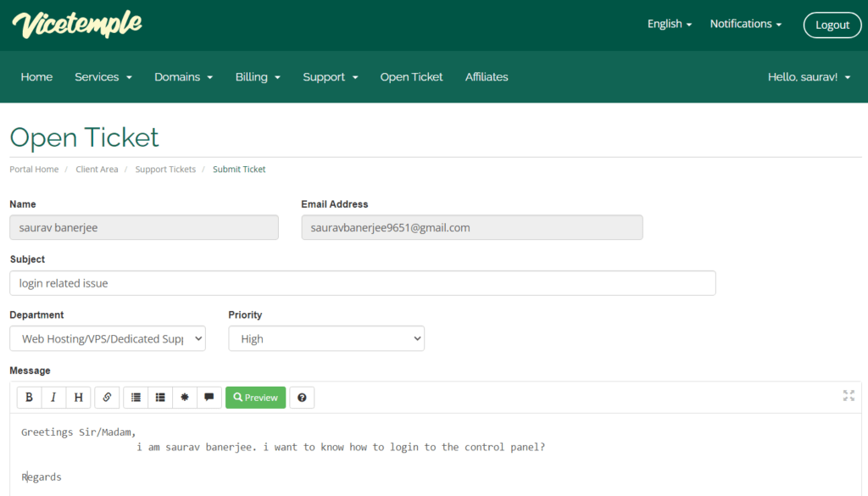Viewport: 868px width, 496px height.
Task: Insert an unordered bullet list
Action: click(x=136, y=398)
